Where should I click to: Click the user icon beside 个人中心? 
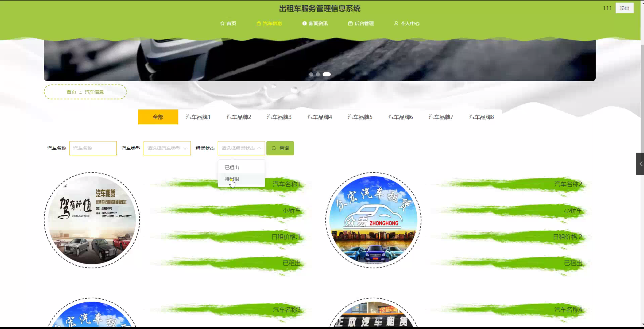point(396,24)
